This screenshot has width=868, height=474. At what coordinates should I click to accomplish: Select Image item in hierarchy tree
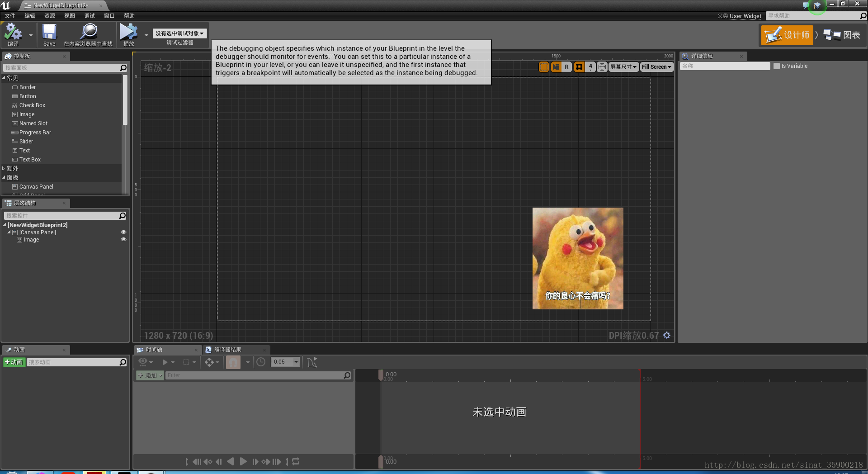click(31, 240)
